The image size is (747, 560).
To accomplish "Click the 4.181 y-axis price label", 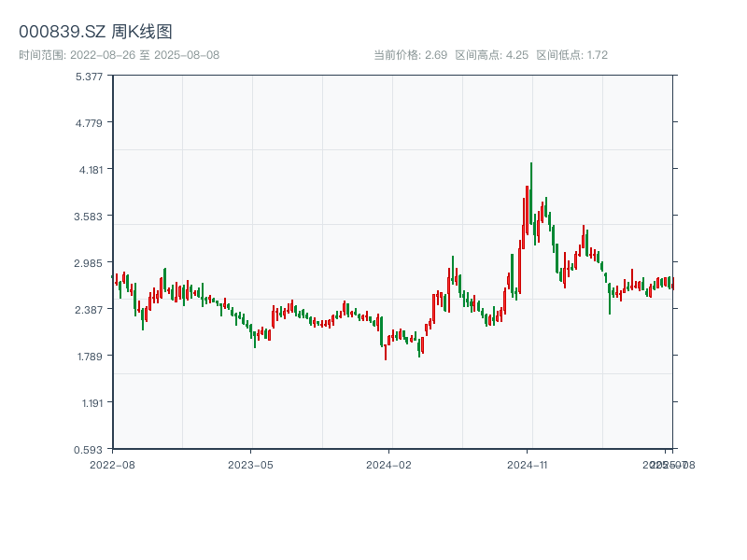I will tap(90, 169).
